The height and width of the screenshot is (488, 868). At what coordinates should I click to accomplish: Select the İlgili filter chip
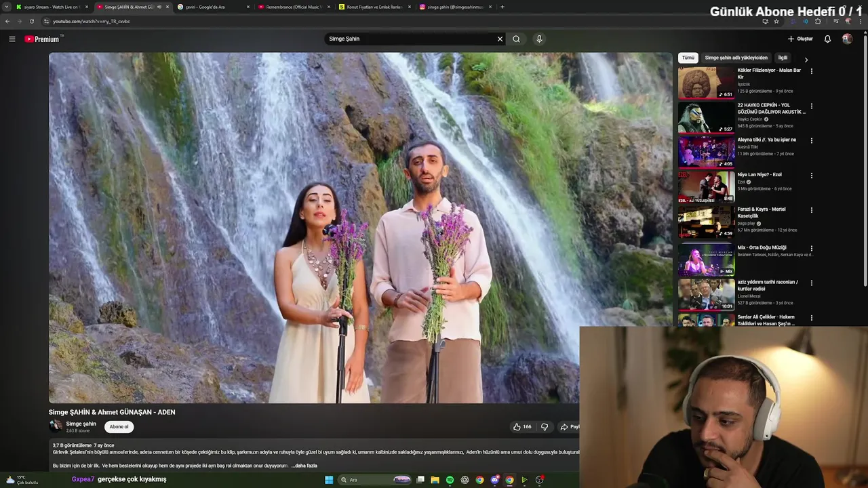pyautogui.click(x=783, y=58)
